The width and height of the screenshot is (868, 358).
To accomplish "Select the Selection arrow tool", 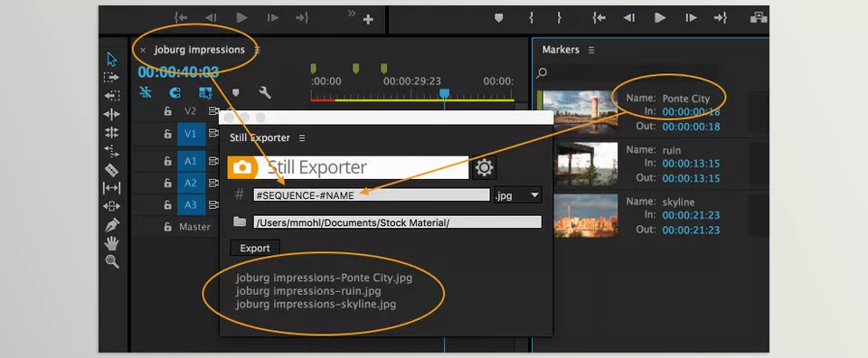I will 112,59.
